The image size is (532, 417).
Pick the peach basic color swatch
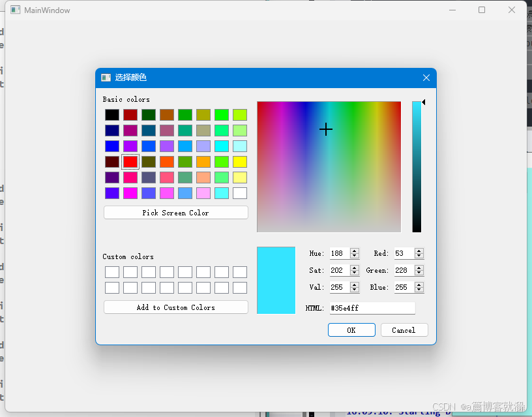(203, 178)
